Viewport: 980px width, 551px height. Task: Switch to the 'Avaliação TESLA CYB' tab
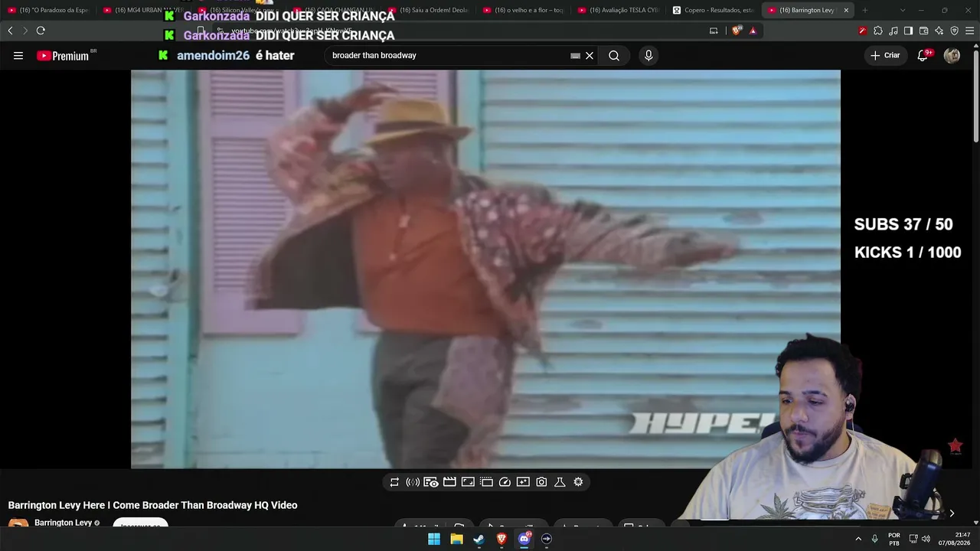(619, 10)
